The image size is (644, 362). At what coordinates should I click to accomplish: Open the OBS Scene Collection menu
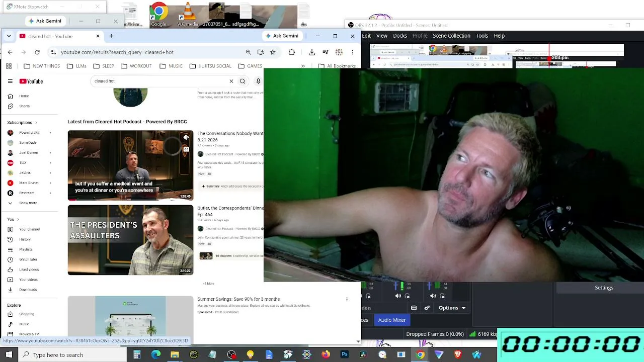tap(452, 36)
